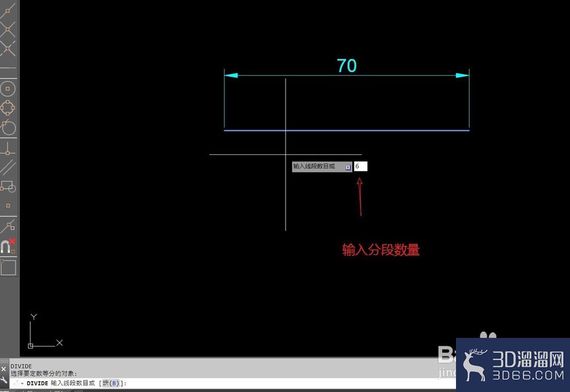Select the Snap to Quadrant tool
This screenshot has height=392, width=570.
7,108
